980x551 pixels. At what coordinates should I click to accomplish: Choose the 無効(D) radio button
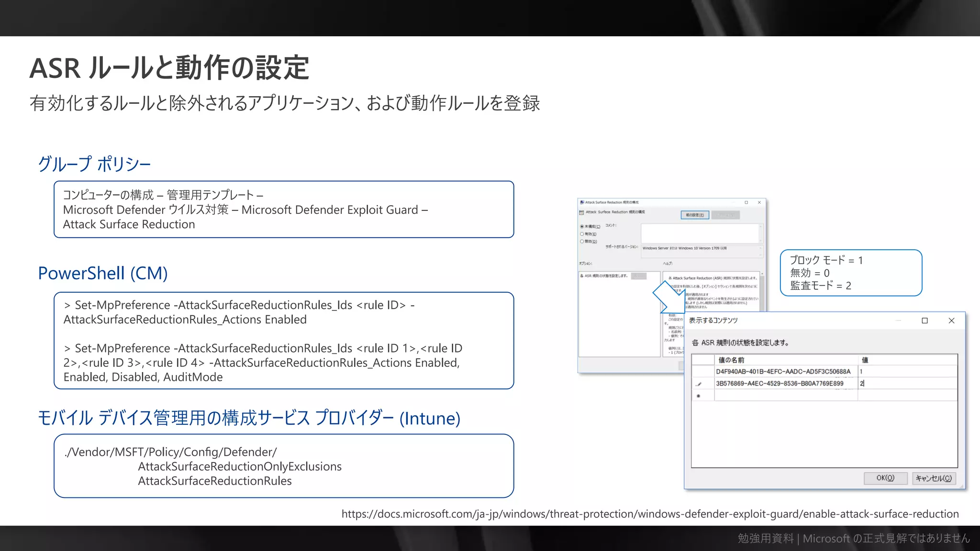click(582, 242)
